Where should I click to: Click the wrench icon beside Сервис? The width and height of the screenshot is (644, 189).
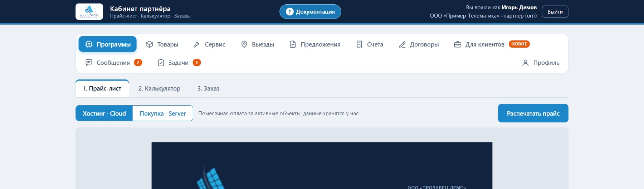coord(196,44)
